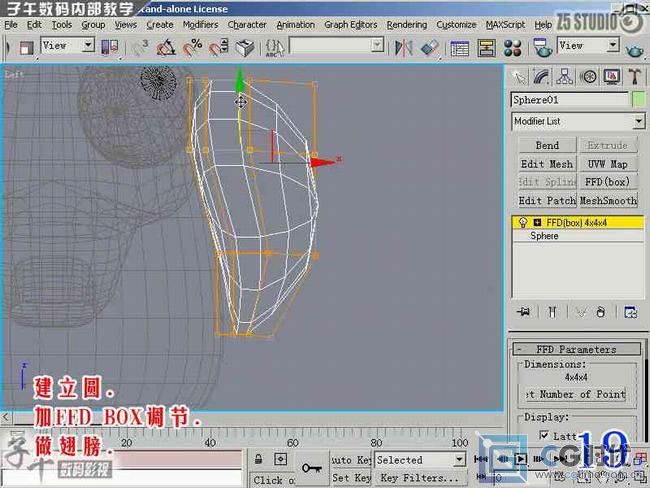Click the Pin Stack icon

tap(524, 312)
